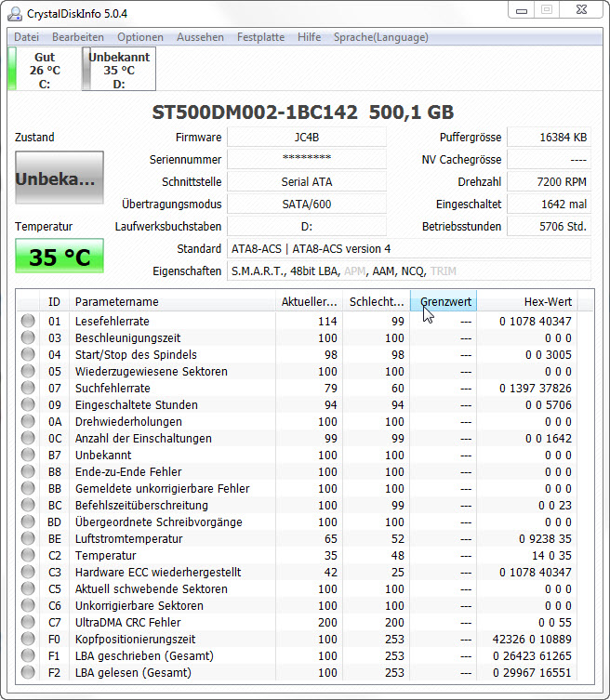The height and width of the screenshot is (700, 610).
Task: Click status circle for Befehlszeitüberschreitung row
Action: pyautogui.click(x=28, y=505)
